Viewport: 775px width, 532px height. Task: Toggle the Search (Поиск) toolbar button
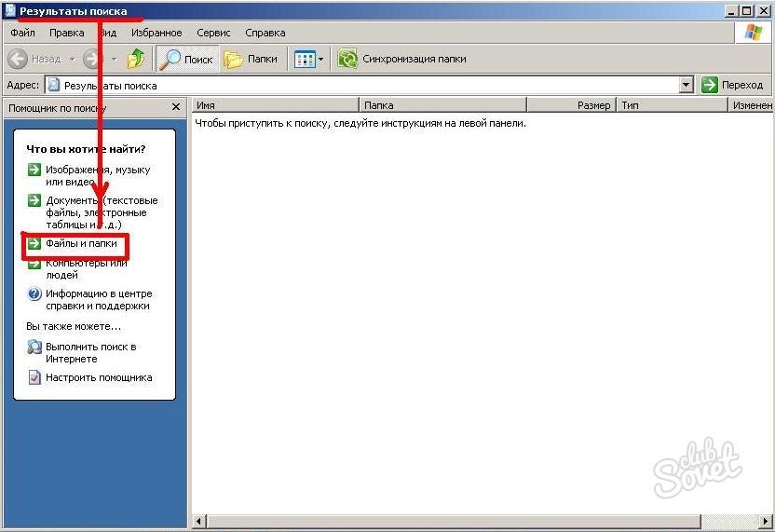click(x=186, y=59)
